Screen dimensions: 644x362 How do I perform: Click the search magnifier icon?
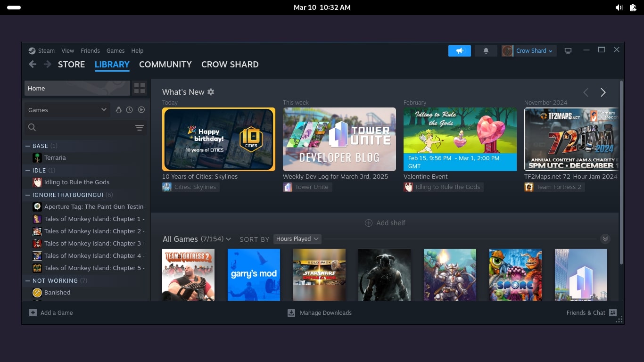tap(32, 127)
